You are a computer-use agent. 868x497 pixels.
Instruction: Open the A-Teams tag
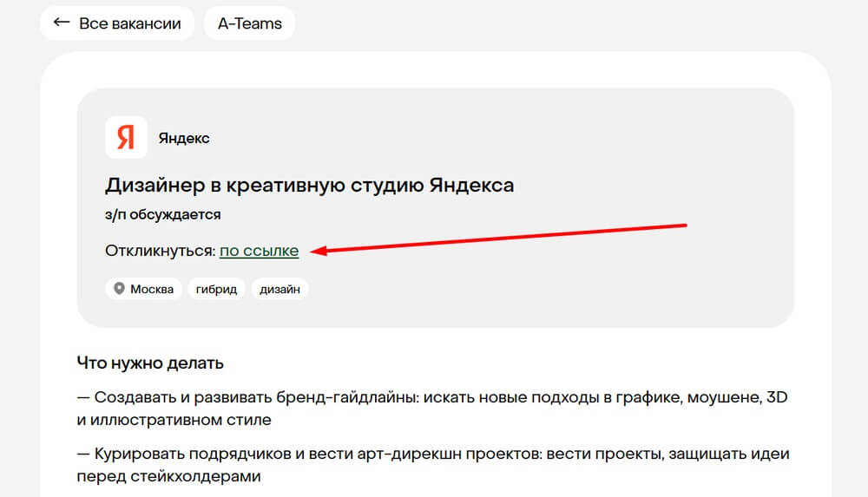click(249, 23)
